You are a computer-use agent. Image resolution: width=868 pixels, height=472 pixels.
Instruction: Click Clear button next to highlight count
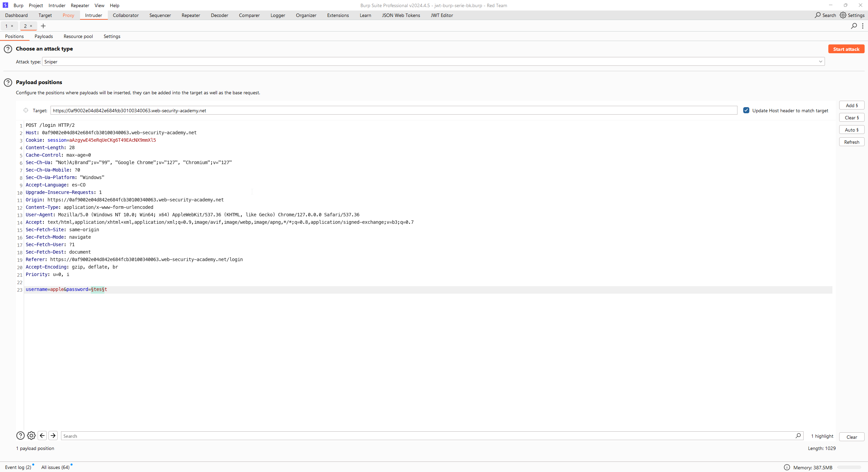[852, 437]
